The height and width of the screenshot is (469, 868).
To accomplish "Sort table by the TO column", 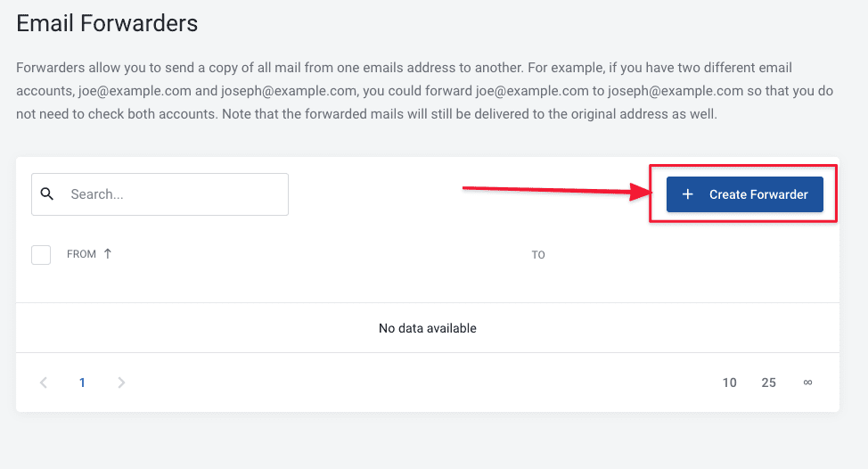I will pyautogui.click(x=538, y=255).
